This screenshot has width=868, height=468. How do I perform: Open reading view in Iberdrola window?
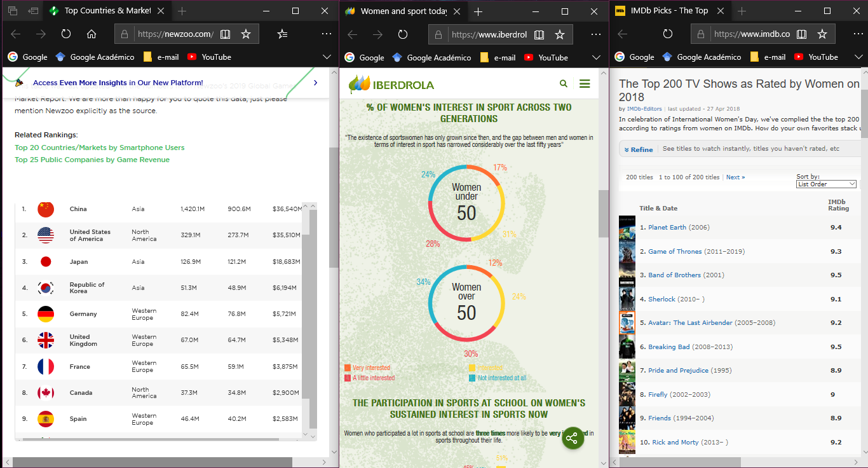(x=539, y=34)
